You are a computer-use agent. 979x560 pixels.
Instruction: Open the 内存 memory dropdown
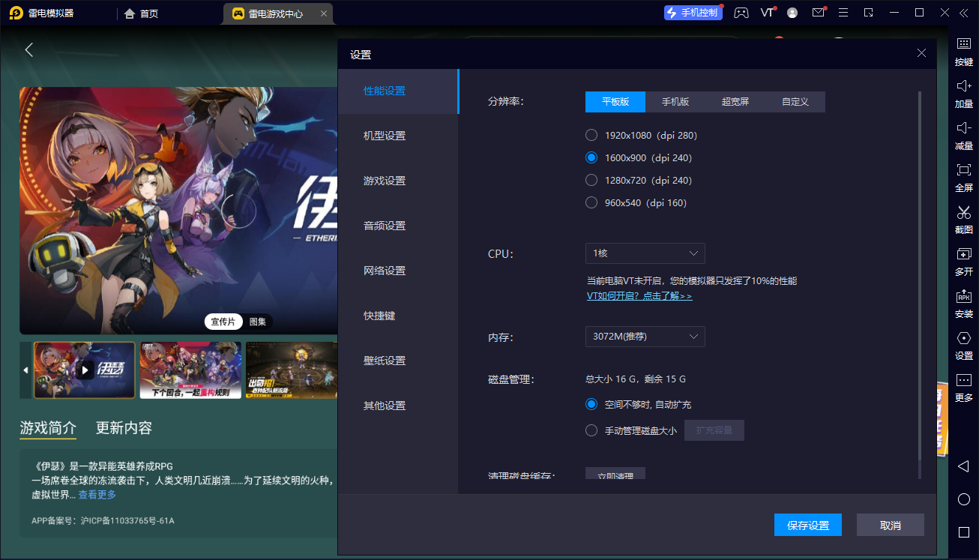pos(645,337)
